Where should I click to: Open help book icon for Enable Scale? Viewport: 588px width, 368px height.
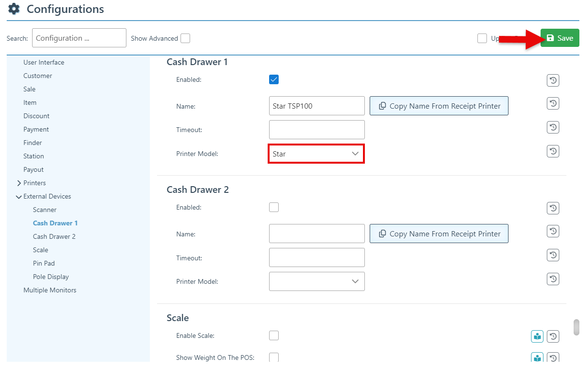pyautogui.click(x=537, y=336)
